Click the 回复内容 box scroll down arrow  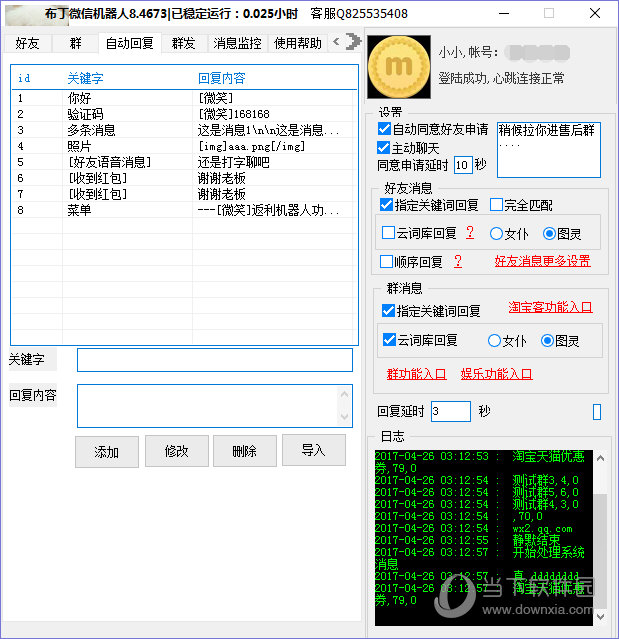click(x=344, y=417)
